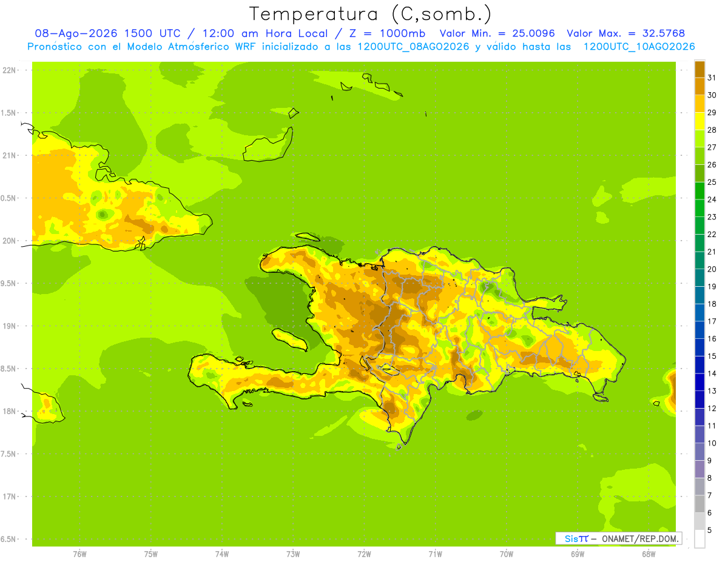Pick the gray swatch between 6 and 7
The width and height of the screenshot is (728, 562).
[x=699, y=504]
